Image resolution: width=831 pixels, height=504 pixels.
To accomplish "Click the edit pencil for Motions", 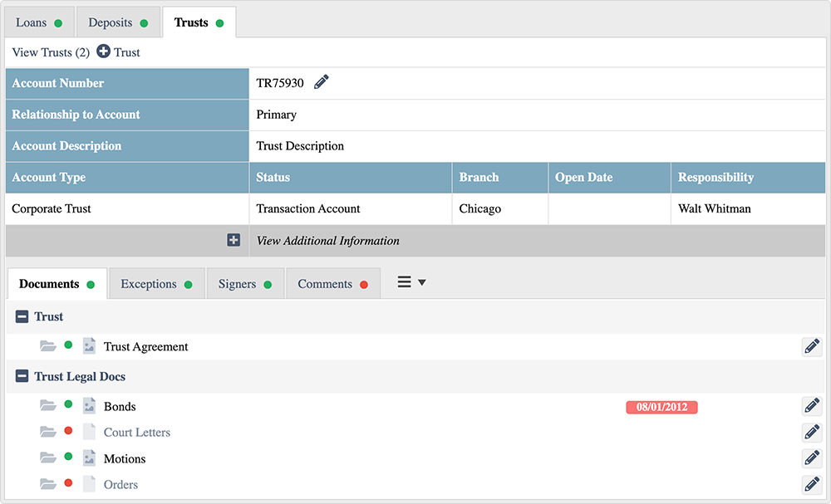I will (811, 458).
